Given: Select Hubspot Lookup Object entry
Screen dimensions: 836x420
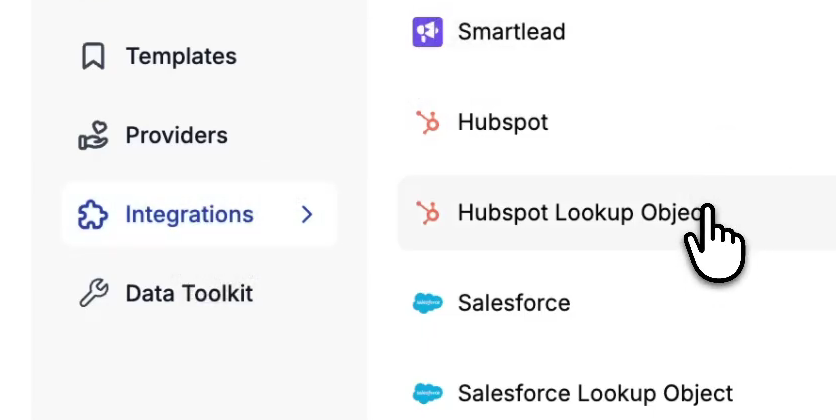Looking at the screenshot, I should click(x=570, y=213).
